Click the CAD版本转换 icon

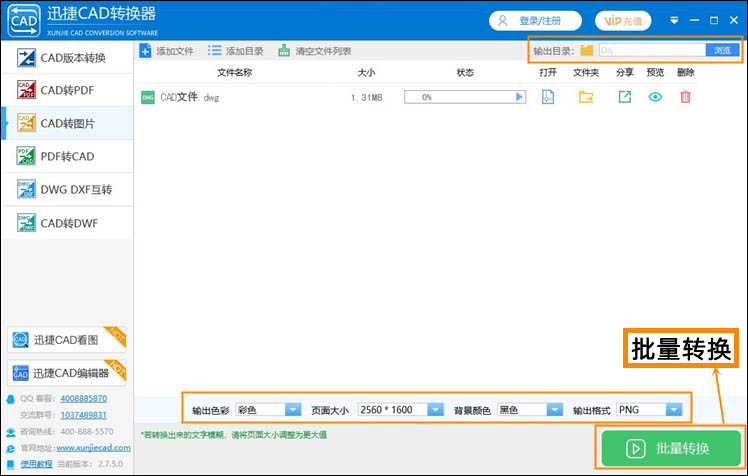click(26, 58)
